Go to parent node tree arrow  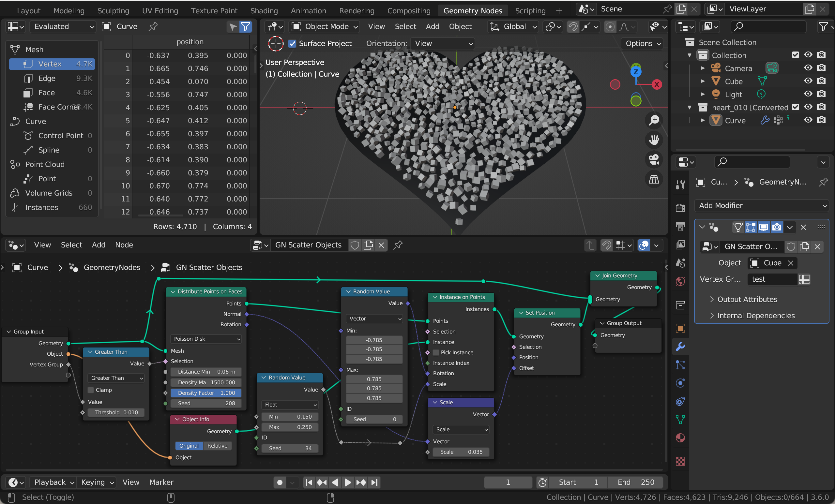590,245
